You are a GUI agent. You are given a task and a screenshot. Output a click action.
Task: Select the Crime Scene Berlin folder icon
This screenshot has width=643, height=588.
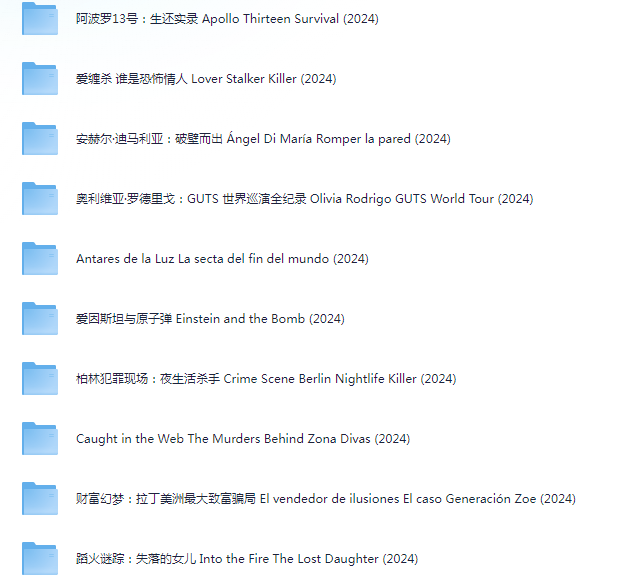pos(40,378)
